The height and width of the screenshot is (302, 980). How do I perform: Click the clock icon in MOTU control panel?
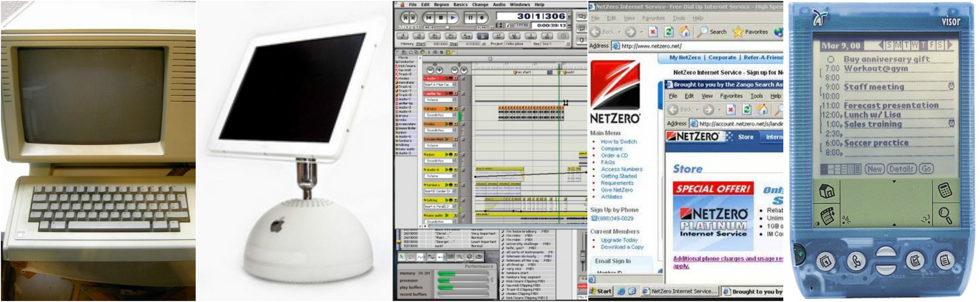[x=563, y=36]
